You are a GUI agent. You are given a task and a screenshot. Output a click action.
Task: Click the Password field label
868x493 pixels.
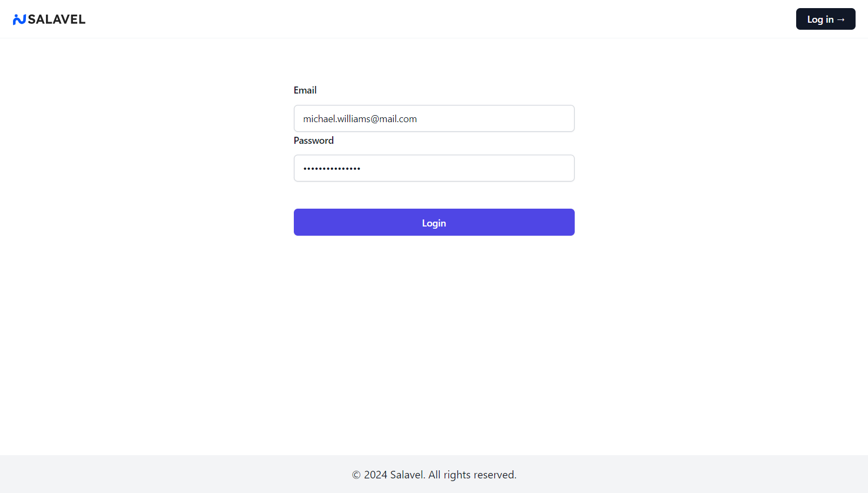coord(314,141)
